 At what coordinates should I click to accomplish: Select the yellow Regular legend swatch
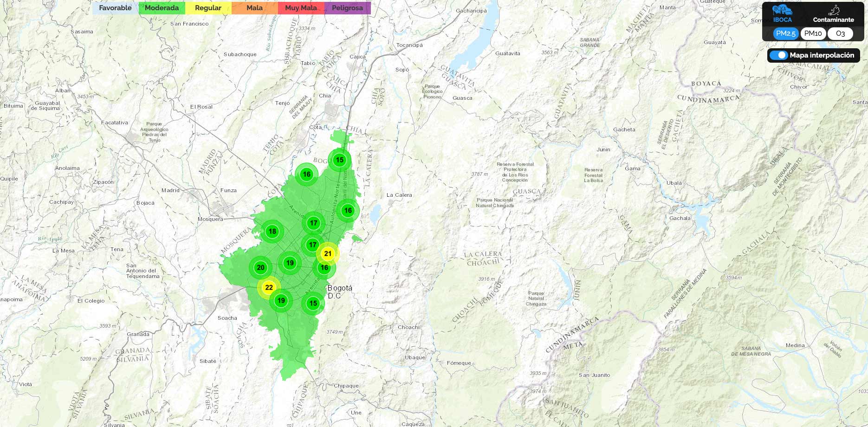(x=208, y=8)
